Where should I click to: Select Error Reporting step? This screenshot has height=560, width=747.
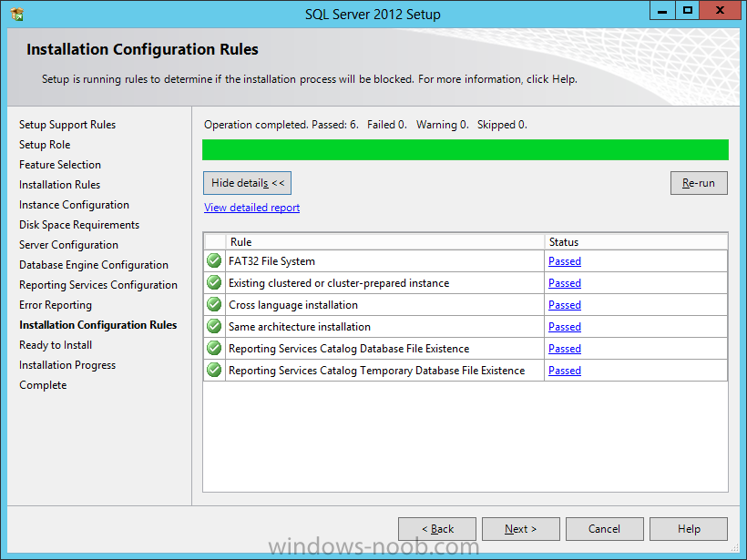pos(56,305)
